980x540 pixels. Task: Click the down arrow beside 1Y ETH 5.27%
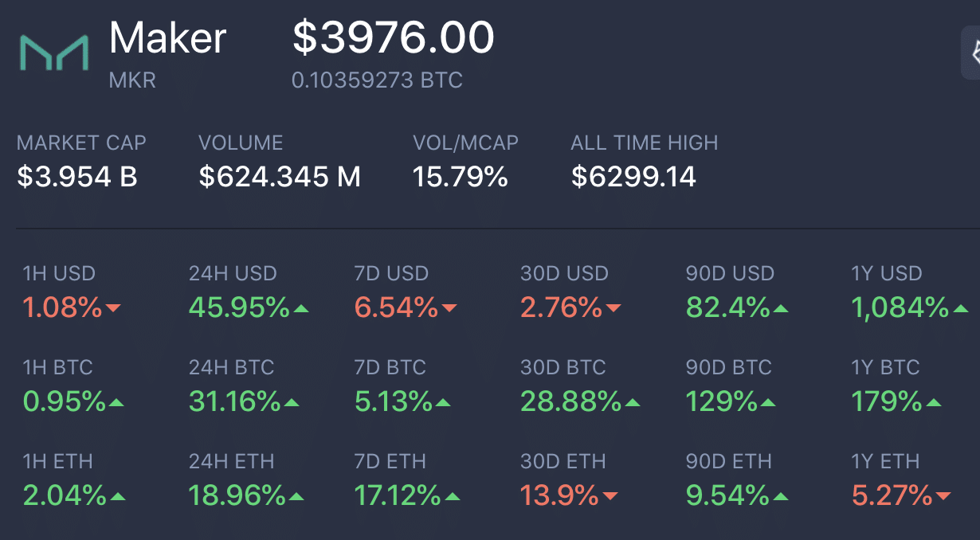coord(943,497)
